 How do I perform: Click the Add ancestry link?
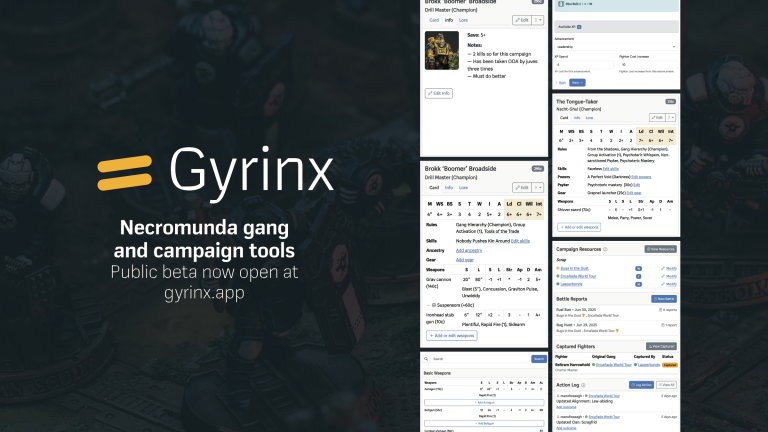click(469, 250)
